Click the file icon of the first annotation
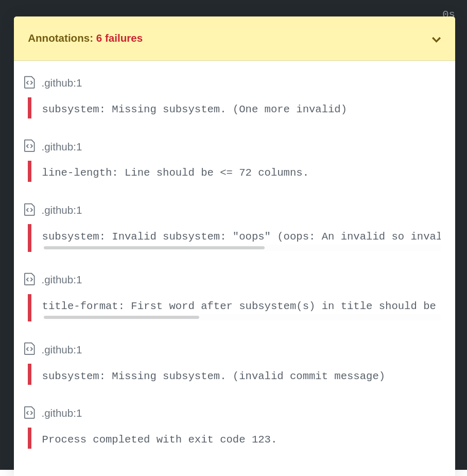The width and height of the screenshot is (467, 476). [x=29, y=82]
